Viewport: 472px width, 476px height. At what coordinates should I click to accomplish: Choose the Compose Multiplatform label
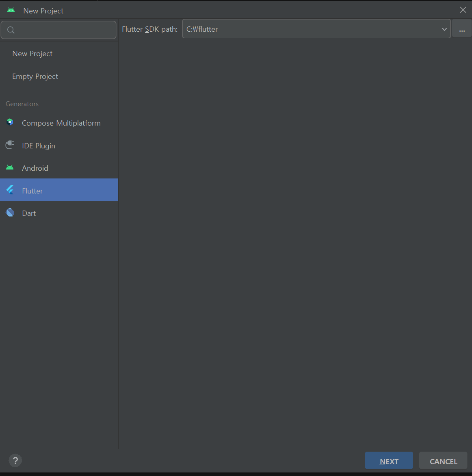coord(61,123)
